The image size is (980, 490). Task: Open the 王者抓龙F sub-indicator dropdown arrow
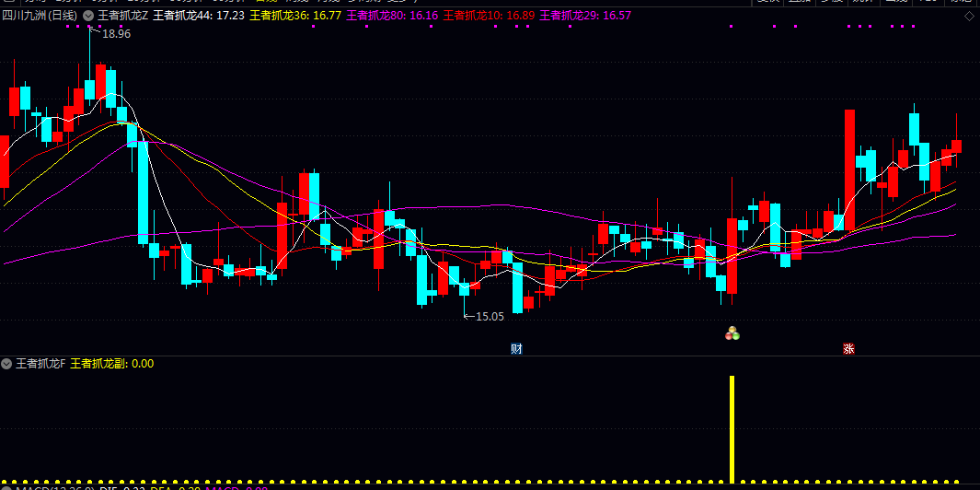click(x=6, y=363)
